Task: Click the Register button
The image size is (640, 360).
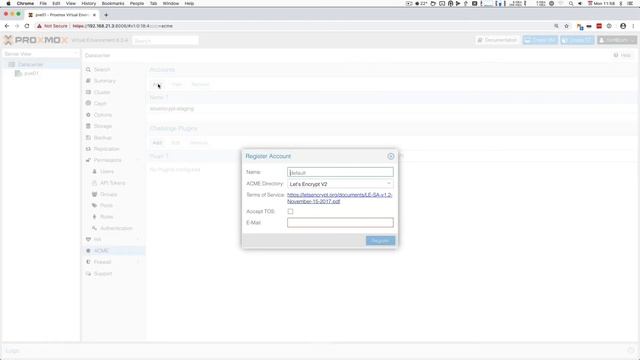Action: tap(380, 241)
